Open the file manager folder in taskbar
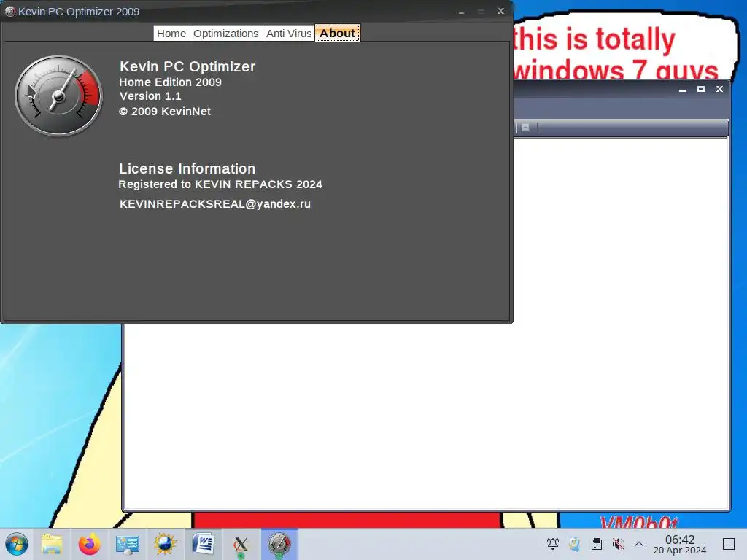The width and height of the screenshot is (747, 560). 52,544
